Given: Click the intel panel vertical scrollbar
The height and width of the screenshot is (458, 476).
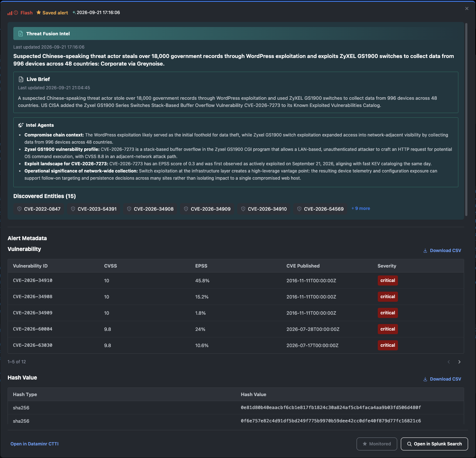Looking at the screenshot, I should [x=466, y=120].
